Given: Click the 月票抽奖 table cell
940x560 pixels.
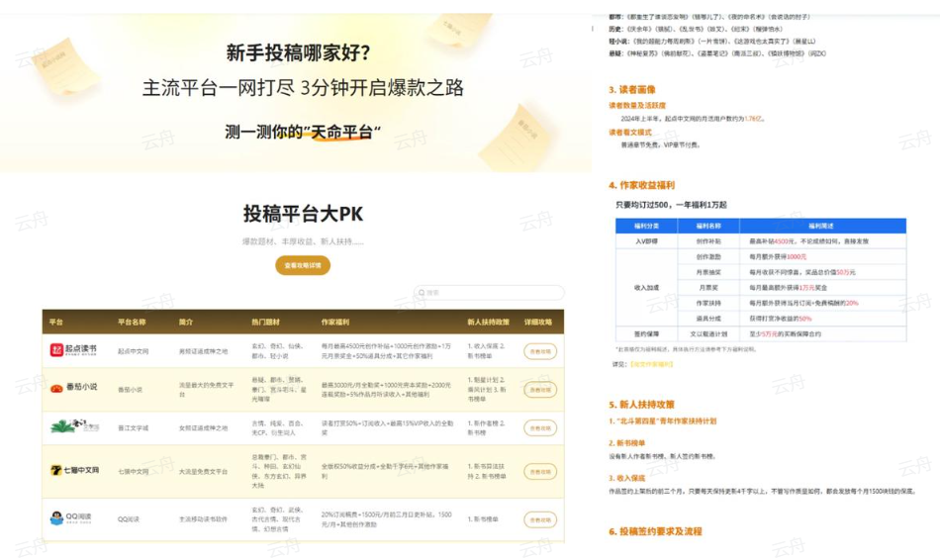Looking at the screenshot, I should (x=708, y=272).
